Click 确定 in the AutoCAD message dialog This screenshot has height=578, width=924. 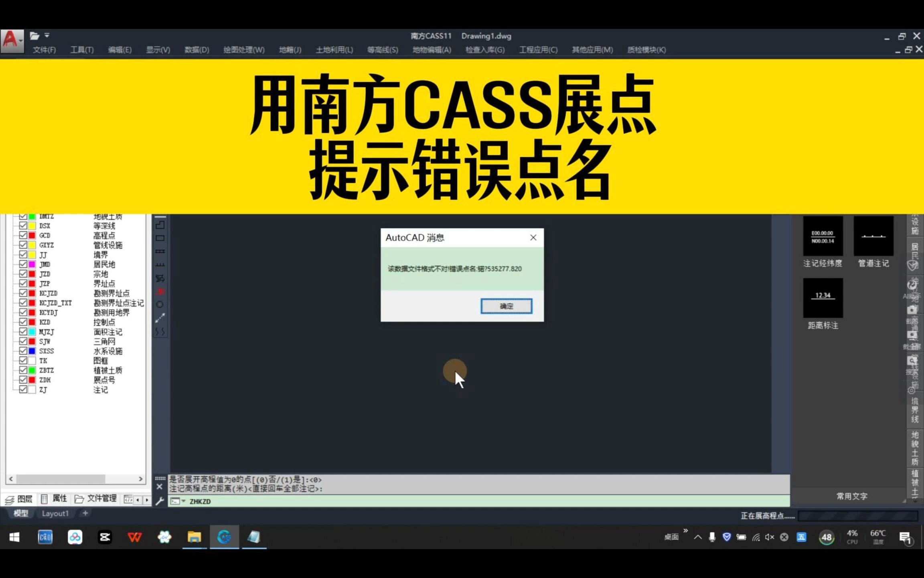(507, 306)
